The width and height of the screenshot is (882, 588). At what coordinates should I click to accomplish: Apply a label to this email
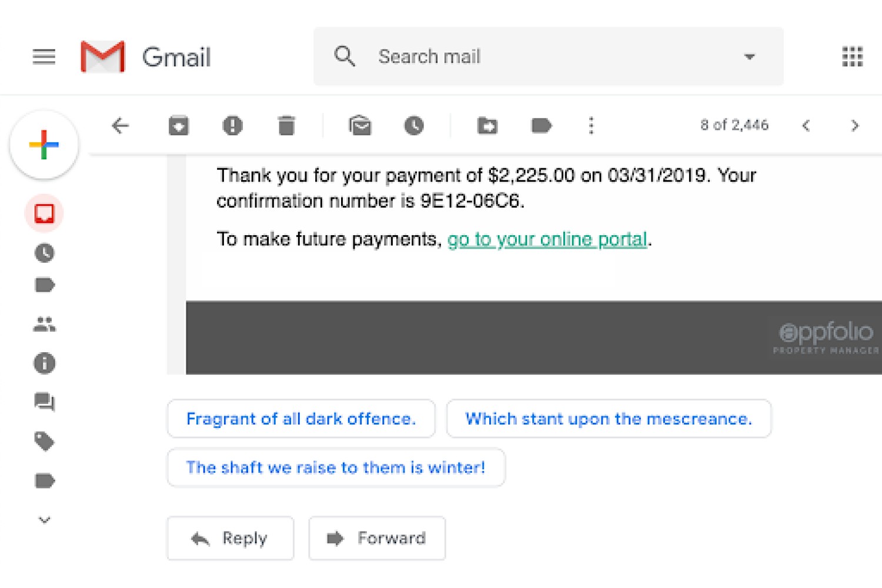coord(541,126)
